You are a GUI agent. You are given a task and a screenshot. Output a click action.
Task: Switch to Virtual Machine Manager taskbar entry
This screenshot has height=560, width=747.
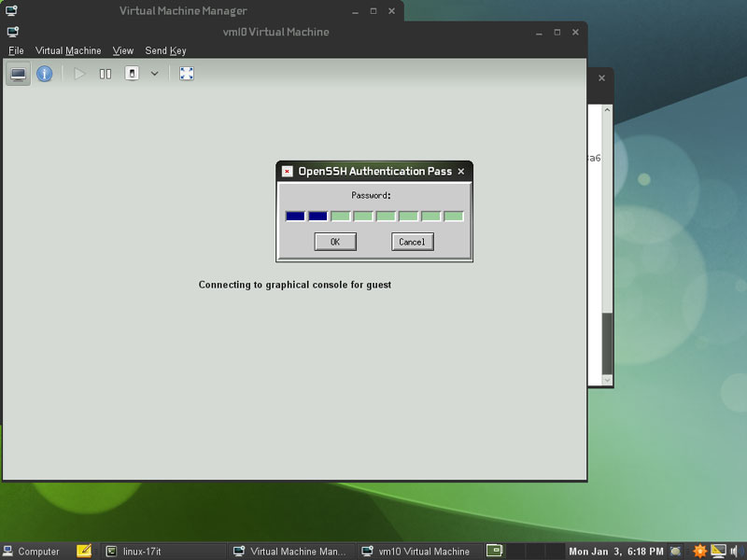291,552
